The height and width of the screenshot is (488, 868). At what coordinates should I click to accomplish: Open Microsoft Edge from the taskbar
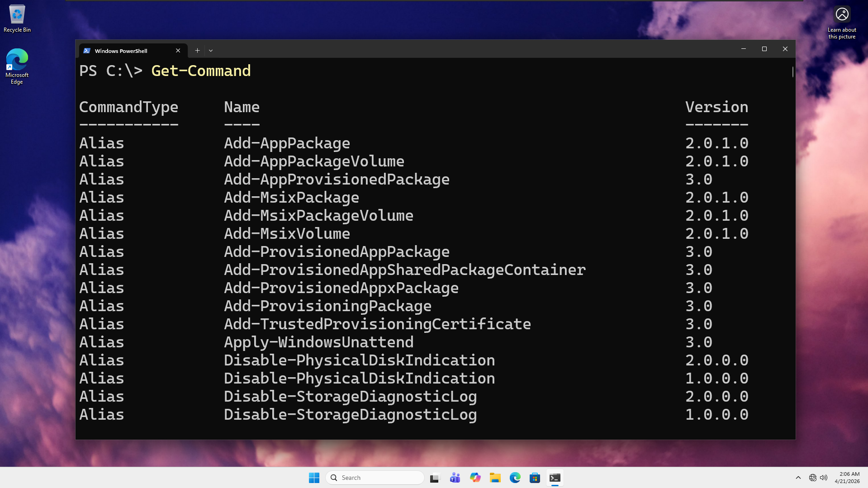pos(515,478)
